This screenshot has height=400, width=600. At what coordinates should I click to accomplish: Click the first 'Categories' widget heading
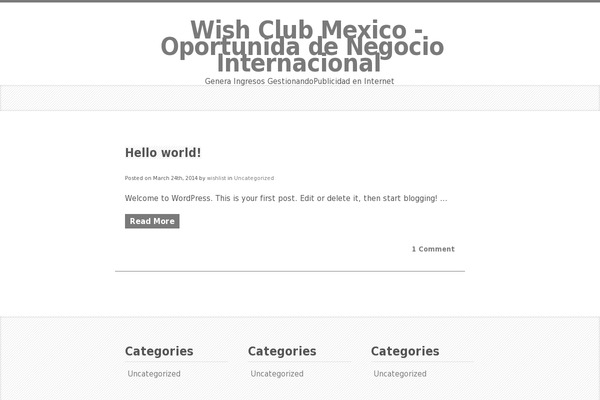[x=159, y=351]
